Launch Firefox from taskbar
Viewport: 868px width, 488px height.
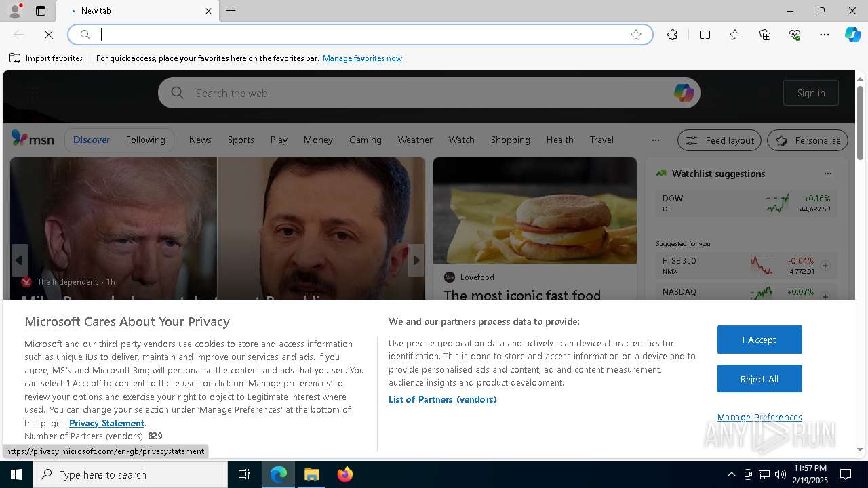pos(345,474)
